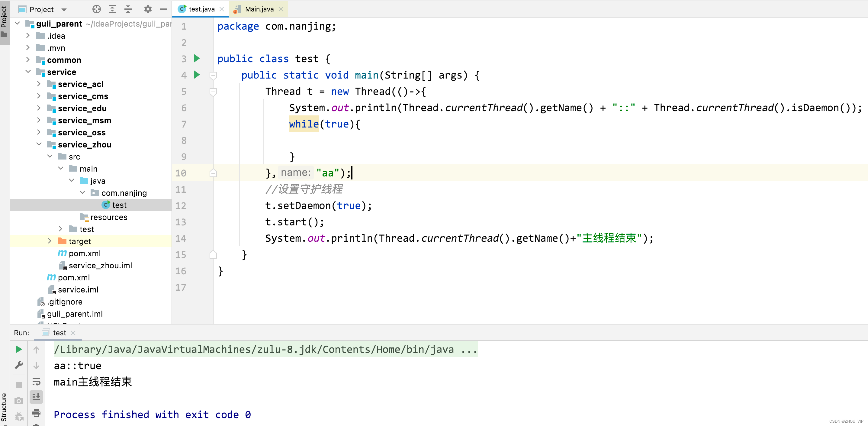The height and width of the screenshot is (426, 868).
Task: Click the Collapse All icon in Project panel
Action: 128,9
